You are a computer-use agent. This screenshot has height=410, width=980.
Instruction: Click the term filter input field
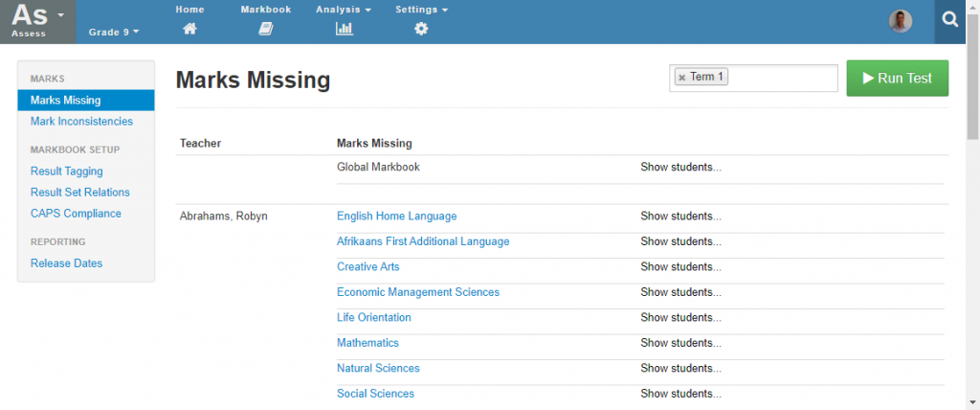[781, 79]
